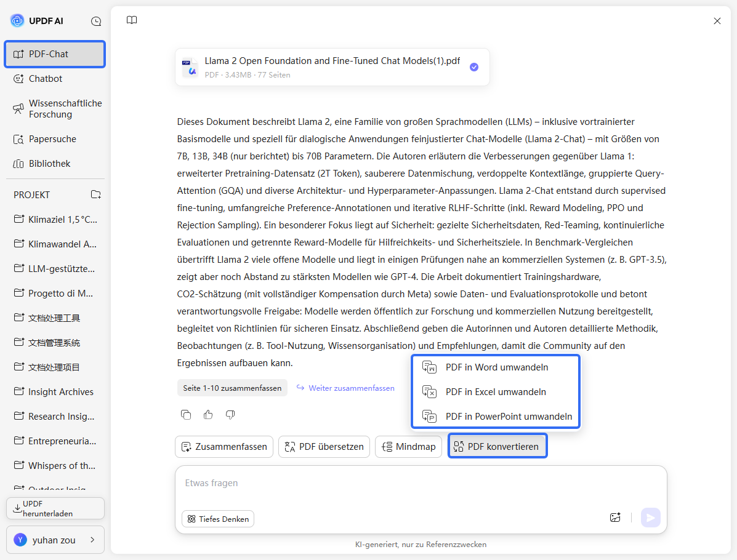Screen dimensions: 737x560
Task: Attach an image via the picture icon
Action: (x=615, y=518)
